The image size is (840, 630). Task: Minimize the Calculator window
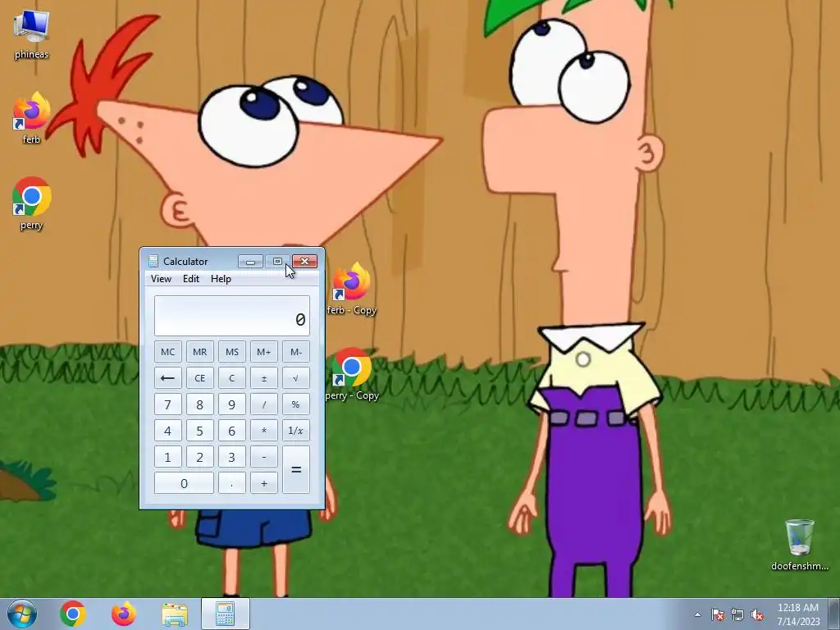point(250,262)
